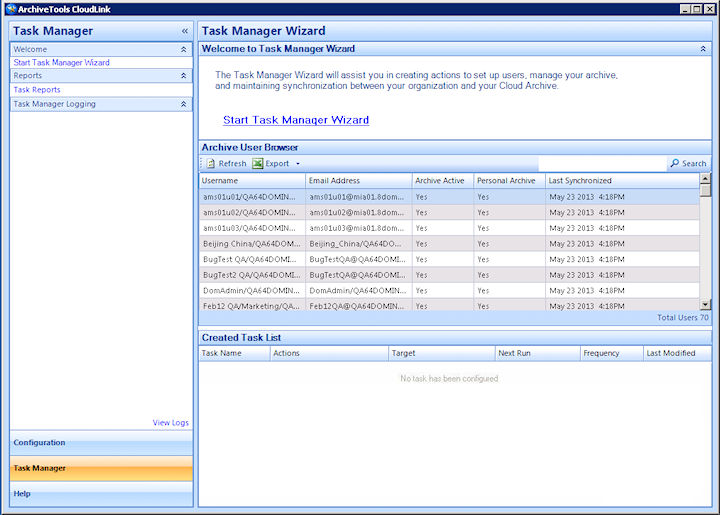Click the Search magnifier button

(x=688, y=163)
